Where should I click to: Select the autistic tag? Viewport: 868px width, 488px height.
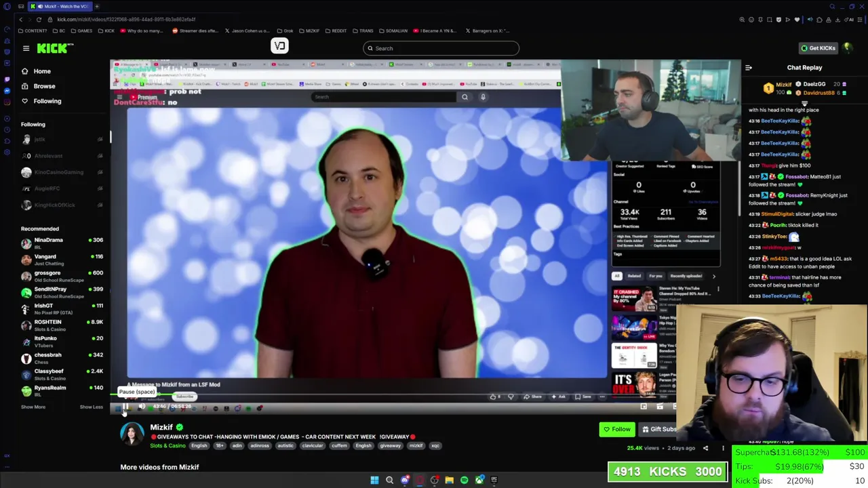click(x=285, y=445)
